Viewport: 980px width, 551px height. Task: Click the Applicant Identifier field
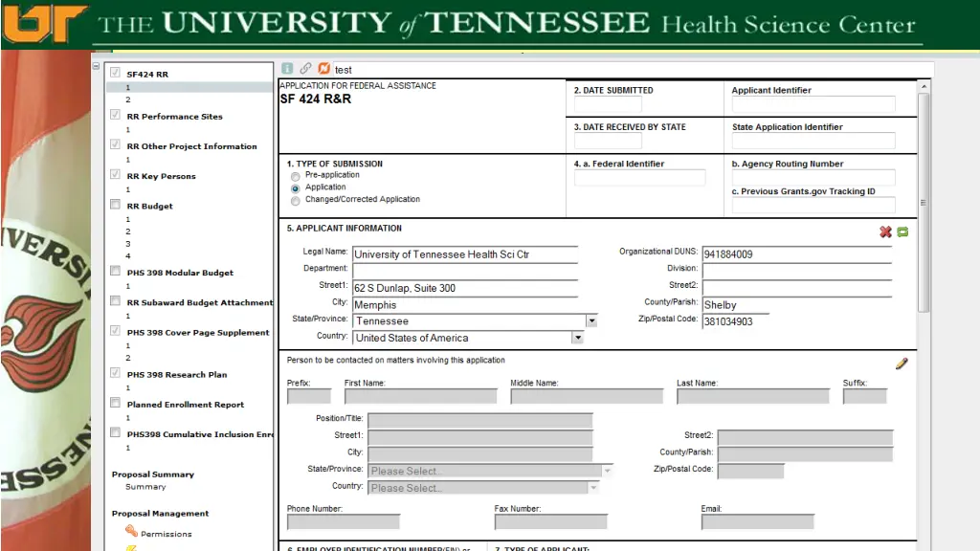coord(813,104)
